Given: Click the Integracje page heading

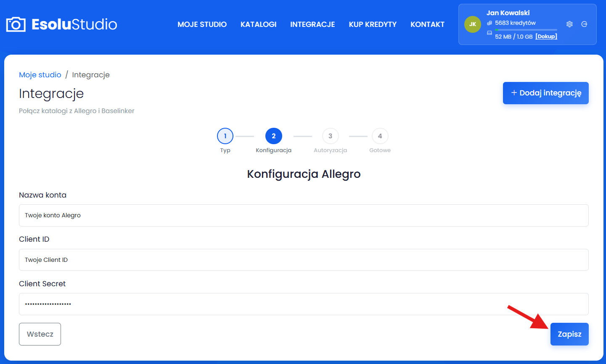Looking at the screenshot, I should pos(51,93).
